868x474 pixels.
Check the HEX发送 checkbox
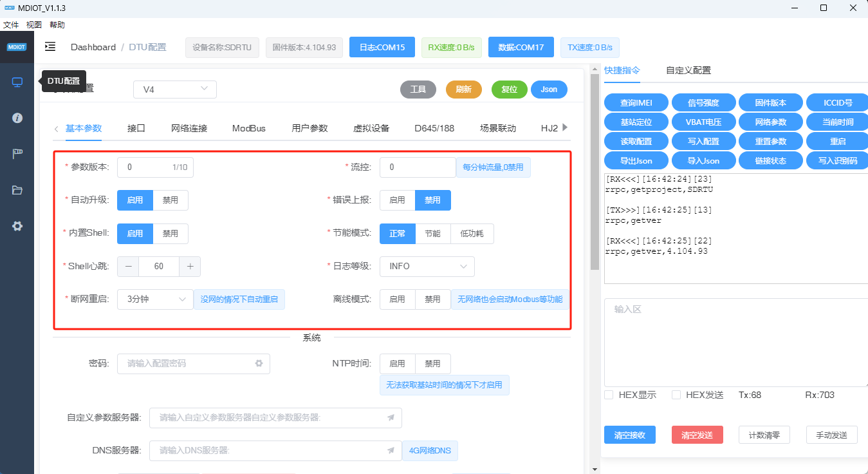(x=676, y=395)
